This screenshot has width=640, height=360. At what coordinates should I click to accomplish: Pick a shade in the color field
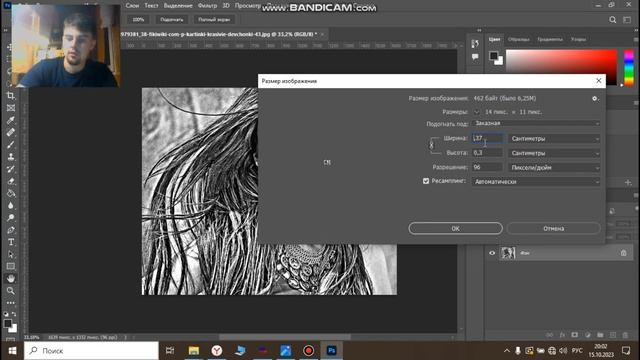pyautogui.click(x=561, y=67)
